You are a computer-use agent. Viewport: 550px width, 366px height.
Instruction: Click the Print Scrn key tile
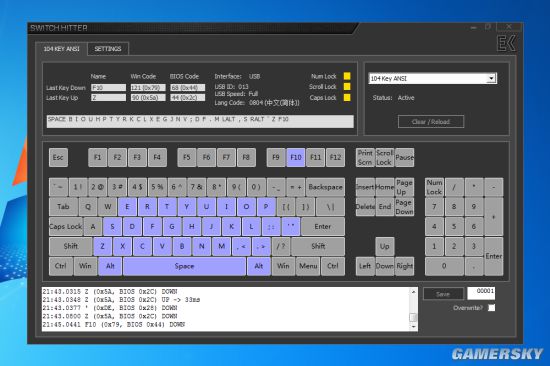(x=365, y=157)
